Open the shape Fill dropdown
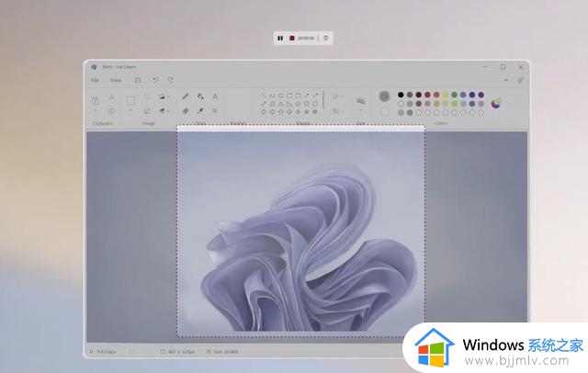 point(337,110)
